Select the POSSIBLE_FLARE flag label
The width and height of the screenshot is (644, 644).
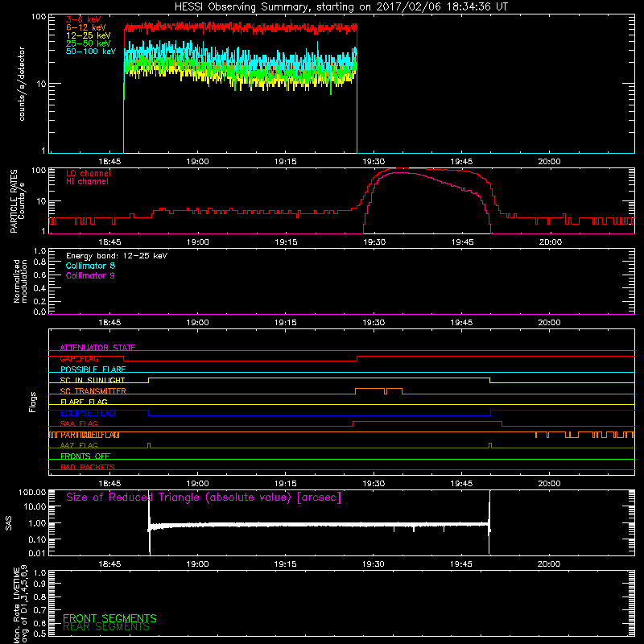coord(93,369)
